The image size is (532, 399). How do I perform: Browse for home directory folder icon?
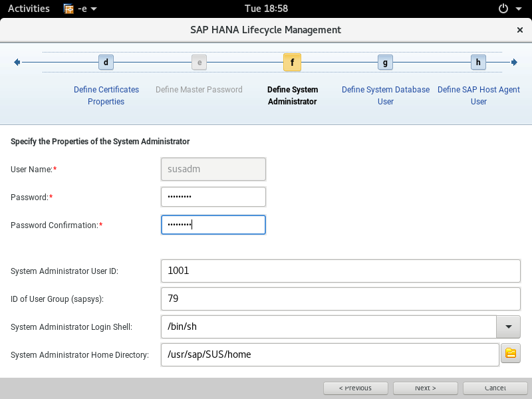point(511,353)
